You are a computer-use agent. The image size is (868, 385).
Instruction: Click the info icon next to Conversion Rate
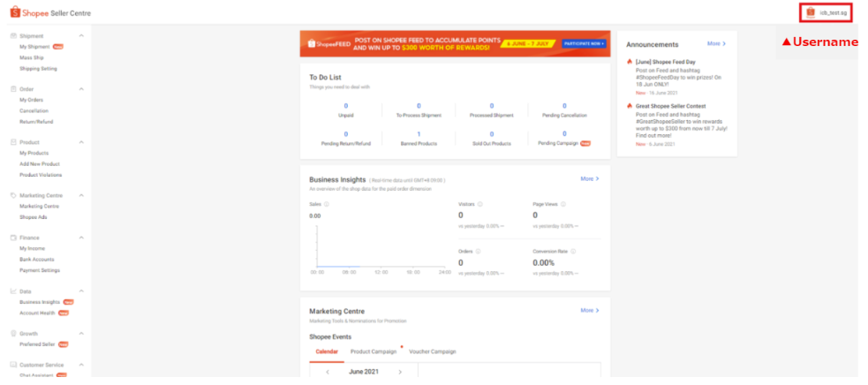[x=572, y=251]
